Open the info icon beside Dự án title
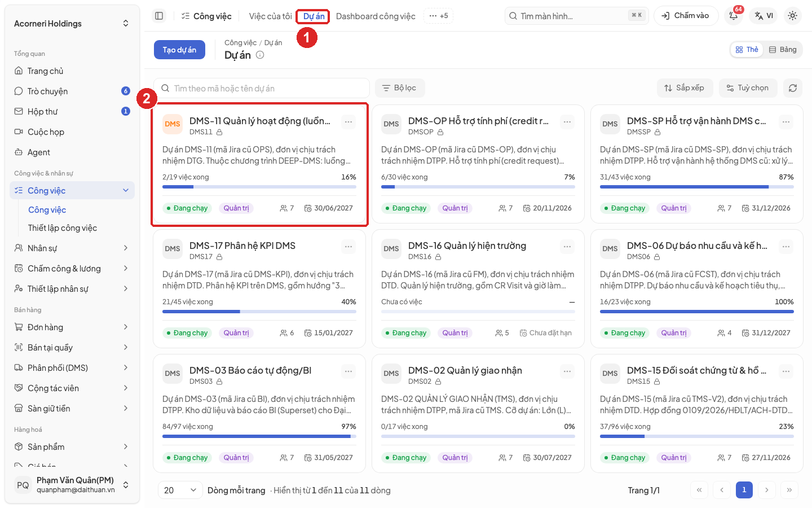 click(260, 55)
